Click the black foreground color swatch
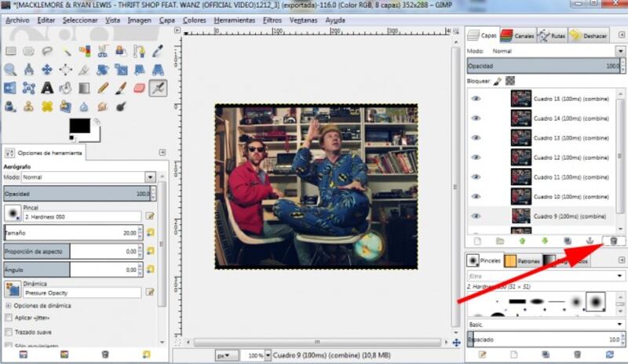The image size is (628, 364). point(79,126)
